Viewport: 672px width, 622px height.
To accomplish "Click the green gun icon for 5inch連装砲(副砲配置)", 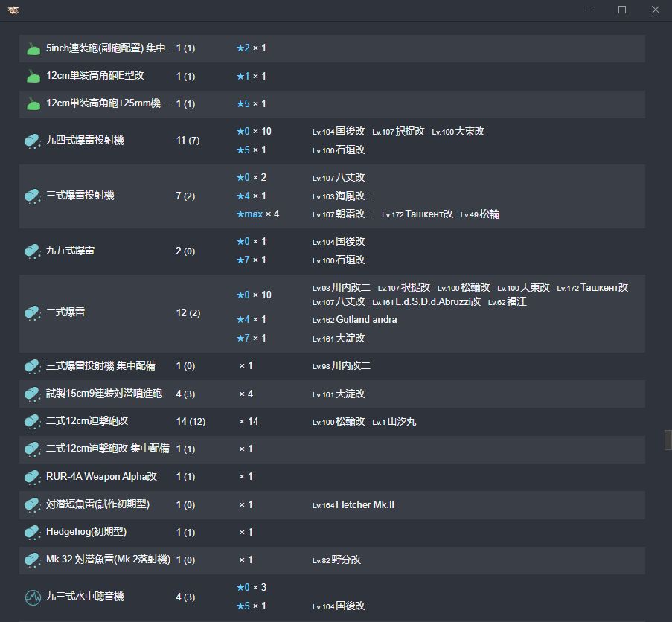I will click(33, 49).
